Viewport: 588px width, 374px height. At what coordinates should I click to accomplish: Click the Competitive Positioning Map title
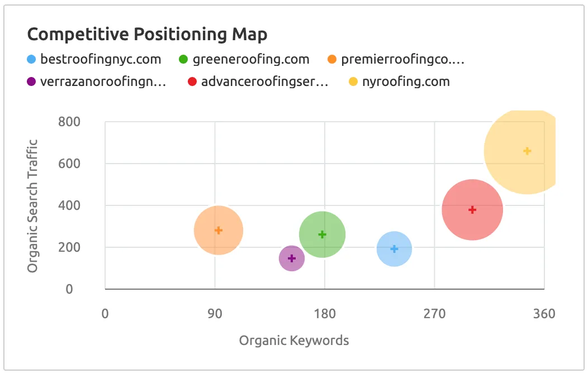tap(147, 35)
